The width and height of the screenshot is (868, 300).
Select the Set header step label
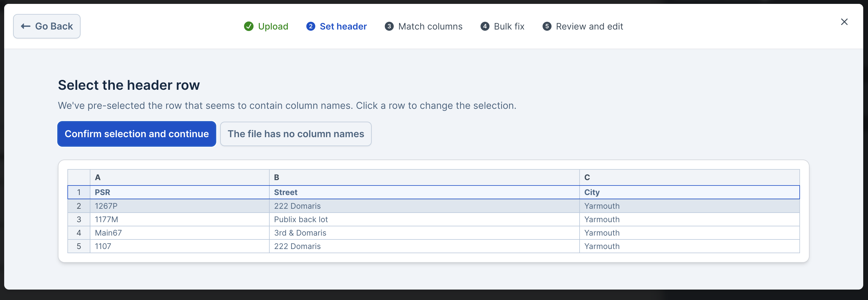(x=343, y=26)
